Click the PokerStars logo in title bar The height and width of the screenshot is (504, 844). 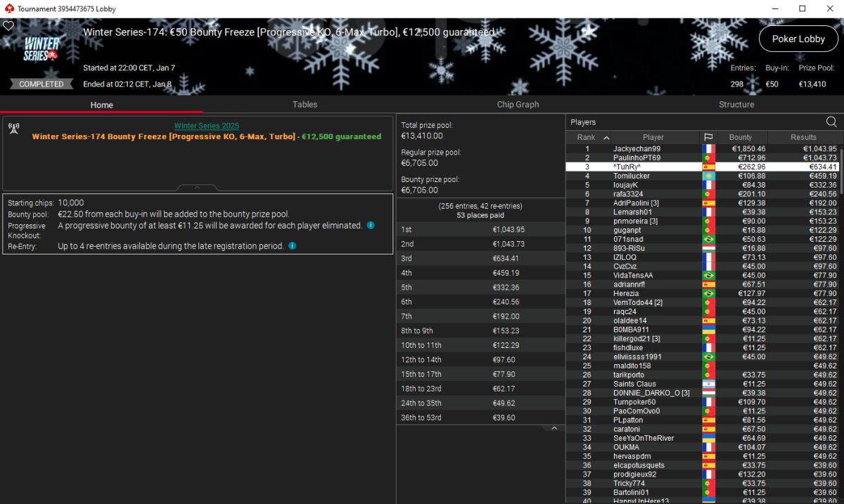click(x=8, y=8)
